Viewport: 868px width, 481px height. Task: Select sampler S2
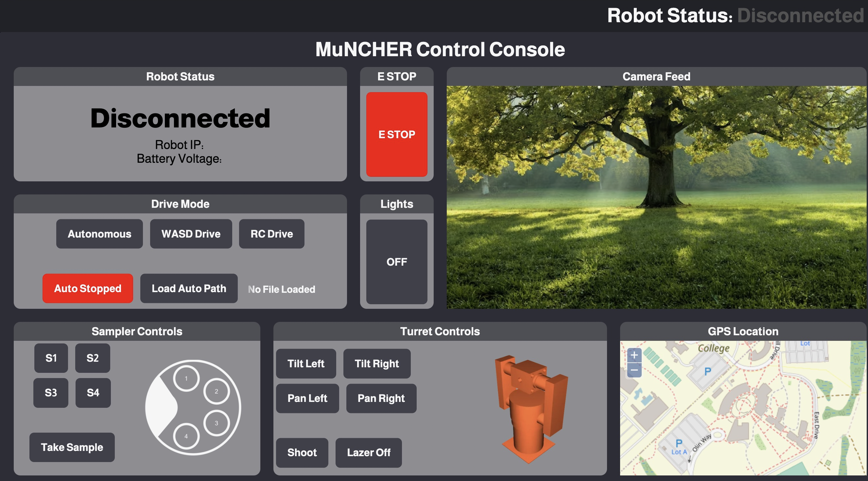point(93,358)
